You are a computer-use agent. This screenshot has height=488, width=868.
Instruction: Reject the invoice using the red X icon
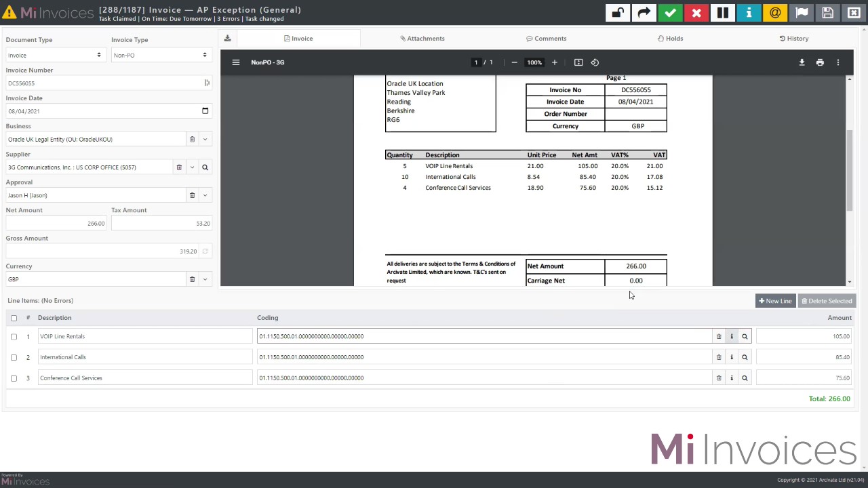click(696, 12)
